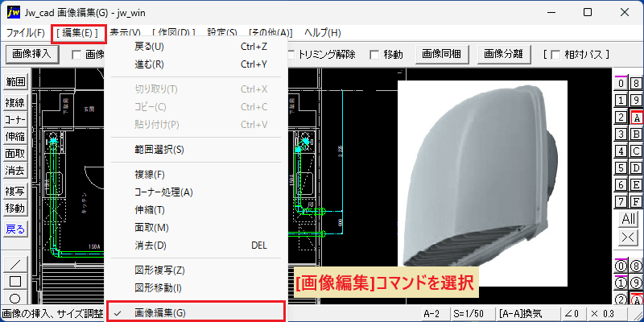This screenshot has height=322, width=644.
Task: Choose 伸縮(T) from the edit menu
Action: (x=196, y=210)
